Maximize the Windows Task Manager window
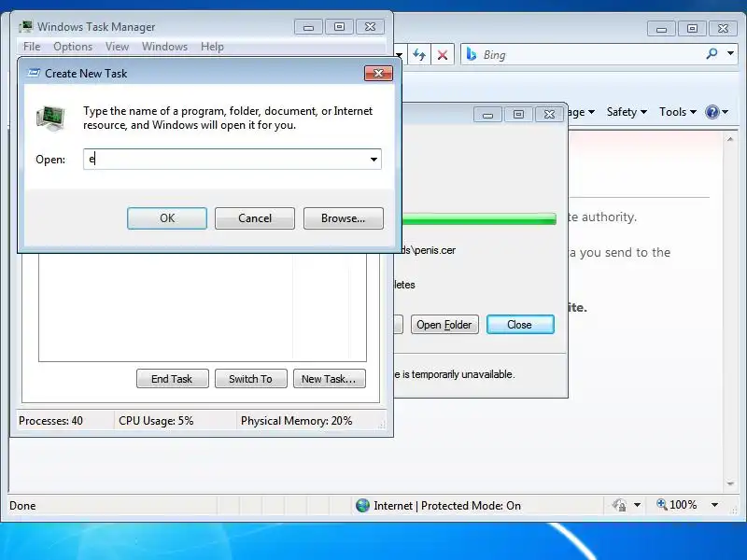 pos(339,27)
